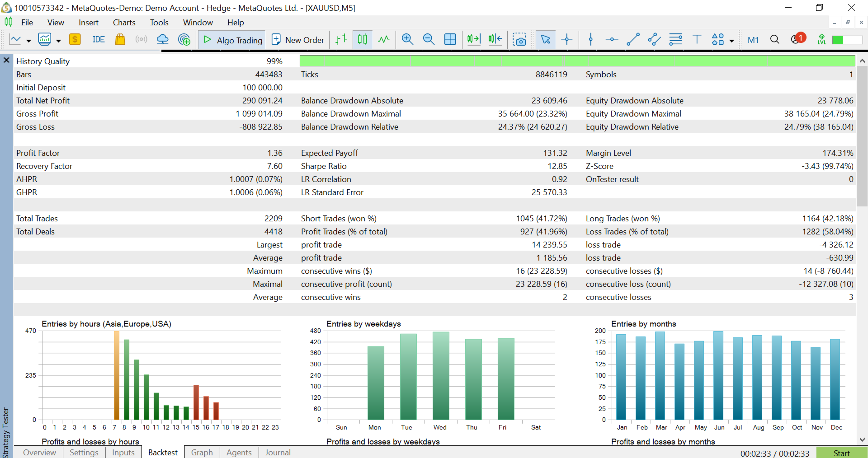The width and height of the screenshot is (868, 458).
Task: Draw a trendline with the line tool
Action: coord(633,40)
